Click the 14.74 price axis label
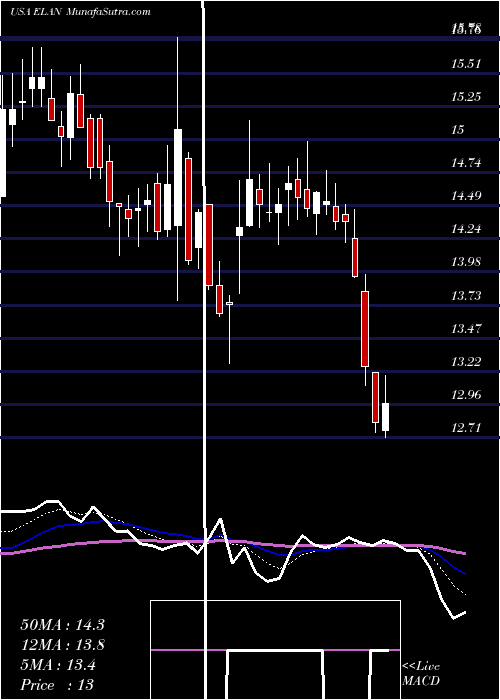This screenshot has width=500, height=700. [466, 163]
